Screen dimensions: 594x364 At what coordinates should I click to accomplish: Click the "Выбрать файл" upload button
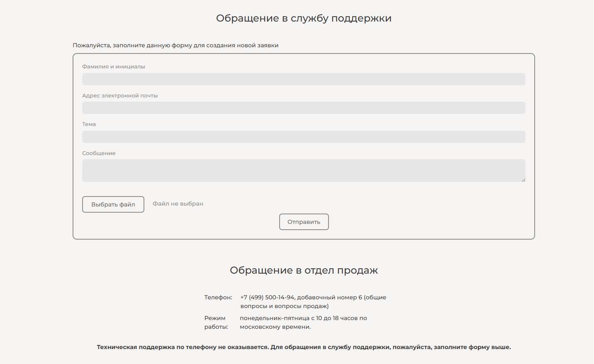(113, 204)
